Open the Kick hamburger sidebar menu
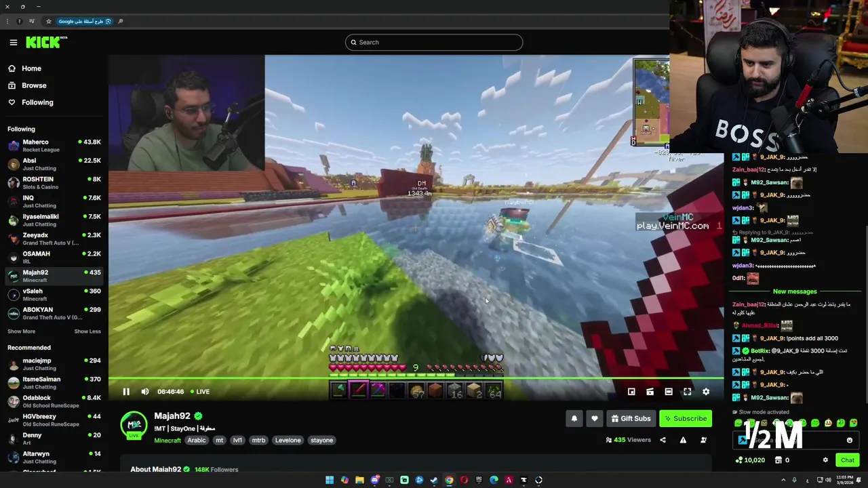868x488 pixels. 13,43
